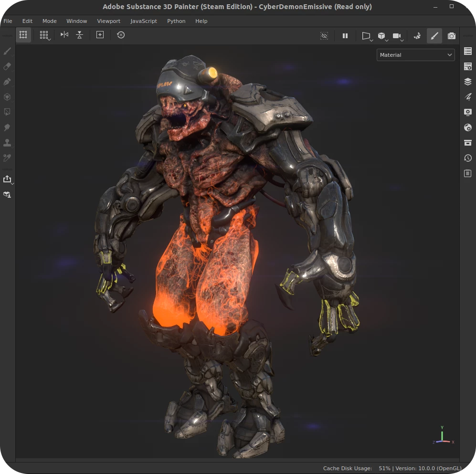Toggle the transform manipulator selection icon
The width and height of the screenshot is (476, 474).
pyautogui.click(x=23, y=35)
